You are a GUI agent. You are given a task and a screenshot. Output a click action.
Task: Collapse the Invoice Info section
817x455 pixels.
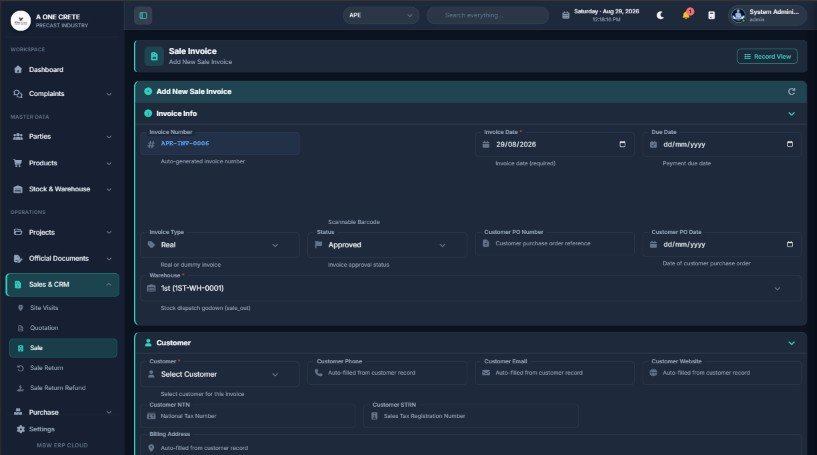point(791,114)
